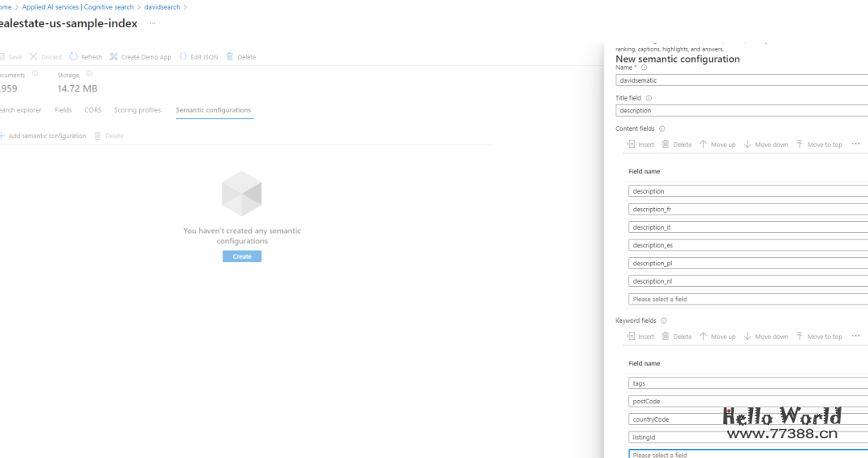Expand the tags keyword field dropdown
The width and height of the screenshot is (868, 458).
tap(747, 383)
